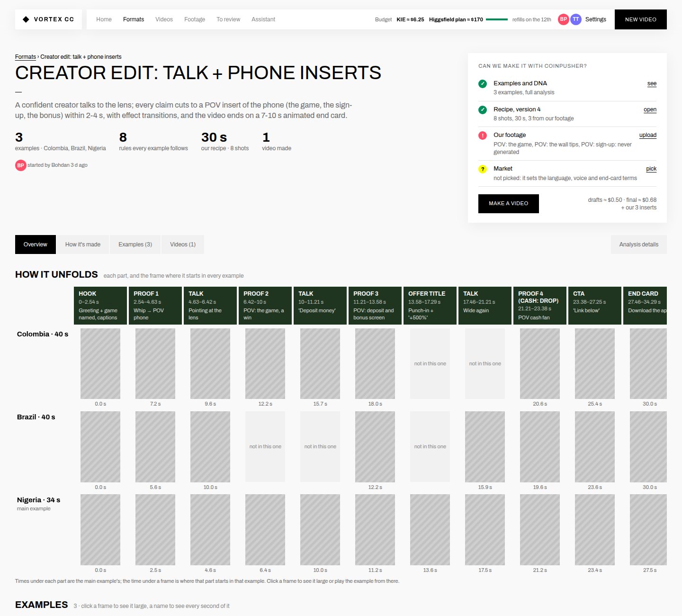This screenshot has height=616, width=682.
Task: Click the NEW VIDEO button
Action: 641,19
